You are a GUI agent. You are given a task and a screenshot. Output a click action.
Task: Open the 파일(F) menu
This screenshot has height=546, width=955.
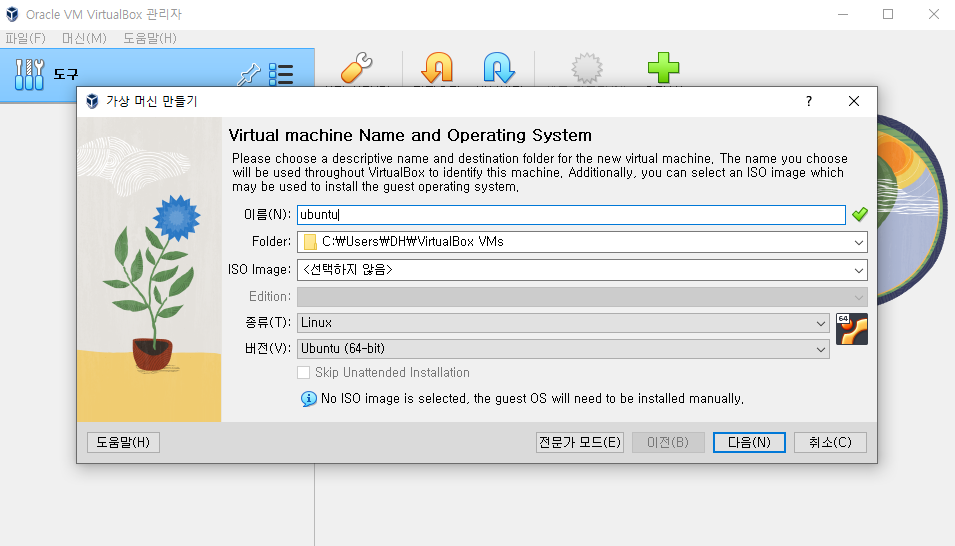(26, 38)
